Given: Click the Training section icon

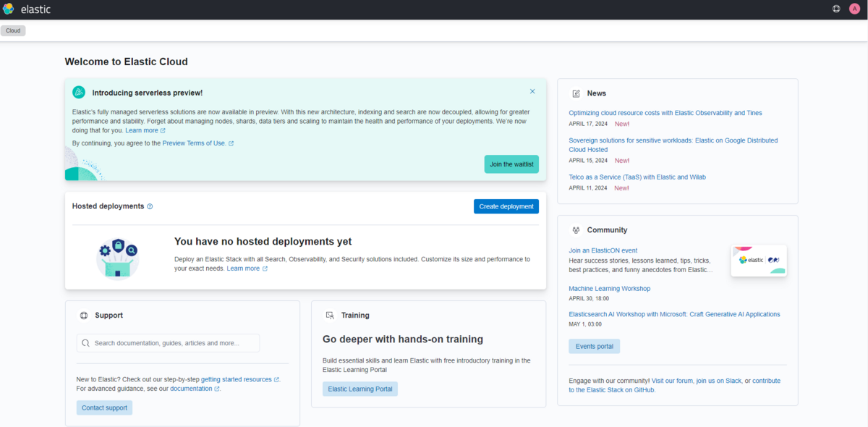Looking at the screenshot, I should [x=330, y=316].
